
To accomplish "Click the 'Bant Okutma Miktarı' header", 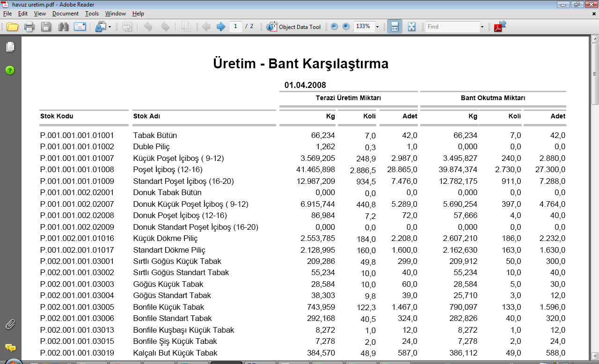I will click(x=493, y=98).
